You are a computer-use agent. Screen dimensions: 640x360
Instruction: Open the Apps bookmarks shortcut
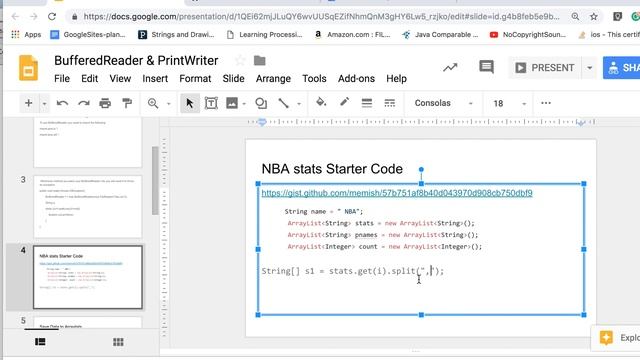click(x=26, y=35)
